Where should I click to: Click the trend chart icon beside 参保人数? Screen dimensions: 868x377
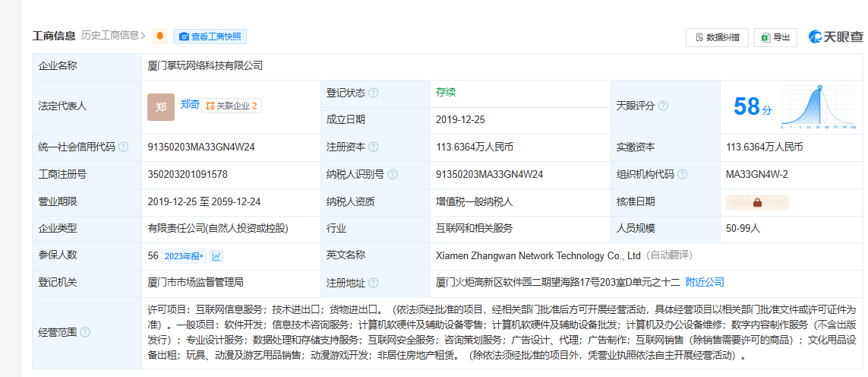pyautogui.click(x=216, y=256)
